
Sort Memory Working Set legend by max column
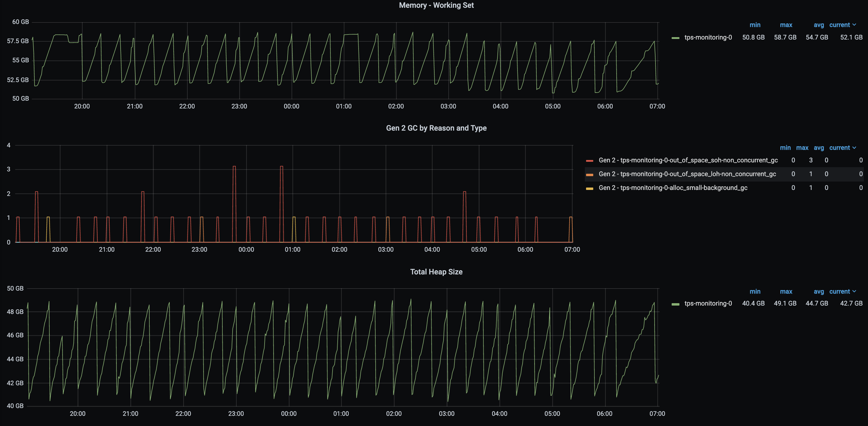[x=786, y=25]
